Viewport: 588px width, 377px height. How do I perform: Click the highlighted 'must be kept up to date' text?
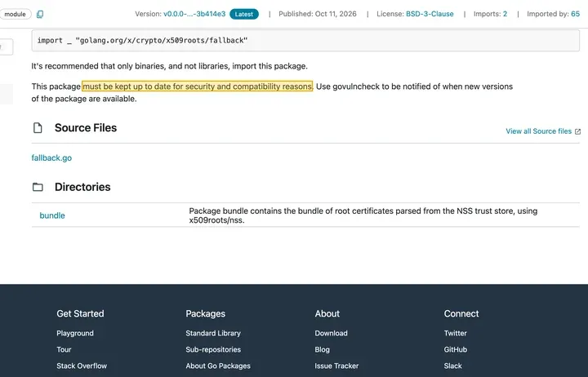(198, 86)
